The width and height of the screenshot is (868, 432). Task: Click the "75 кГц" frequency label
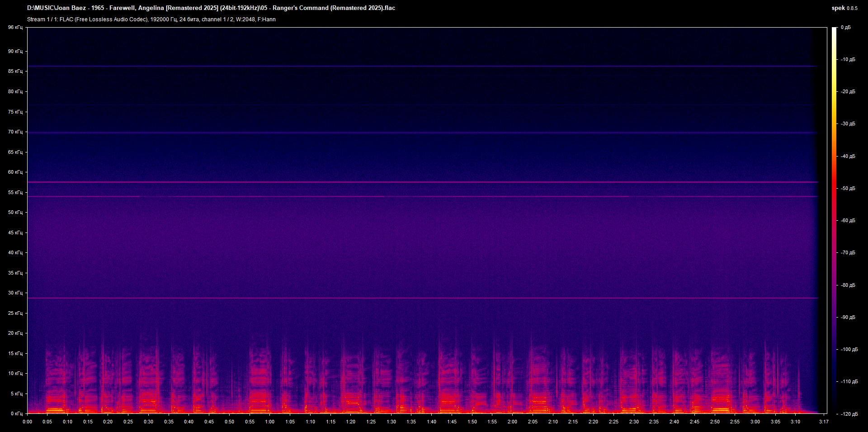click(15, 112)
